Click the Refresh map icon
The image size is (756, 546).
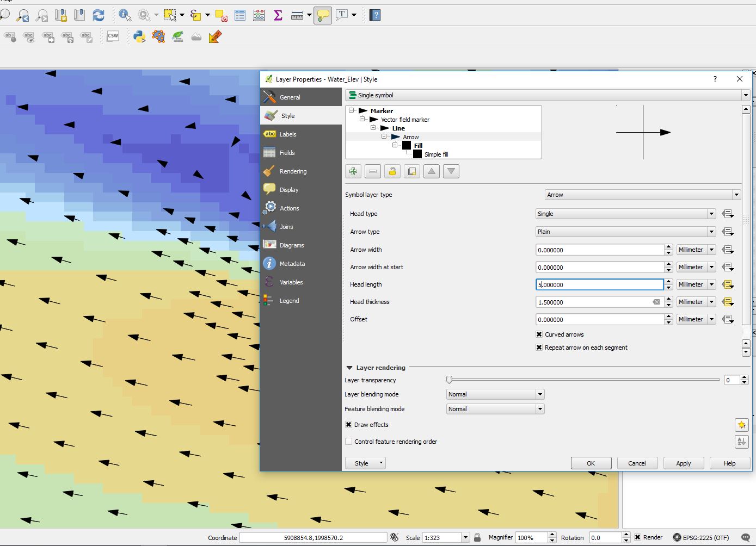(99, 15)
